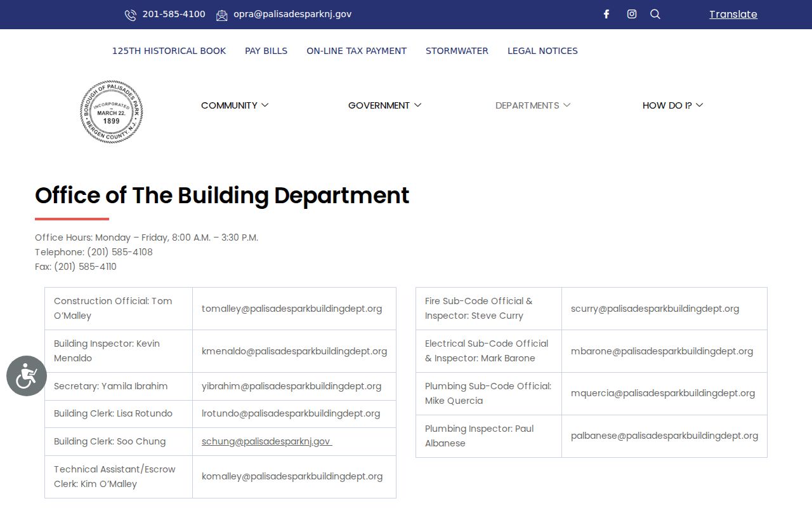
Task: Open the Facebook page icon
Action: (606, 14)
